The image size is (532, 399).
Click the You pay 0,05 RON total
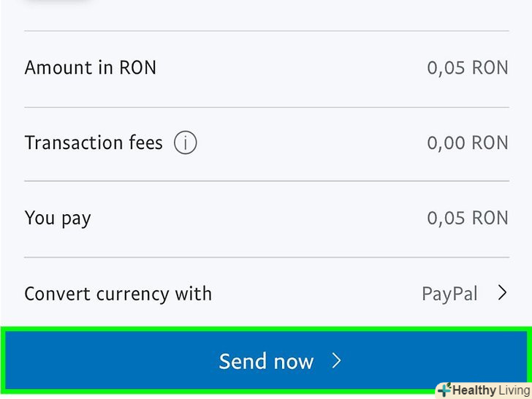pyautogui.click(x=467, y=218)
